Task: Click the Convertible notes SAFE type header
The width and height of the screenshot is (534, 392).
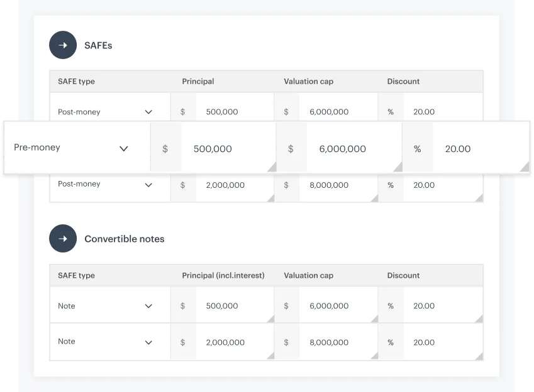Action: click(76, 275)
